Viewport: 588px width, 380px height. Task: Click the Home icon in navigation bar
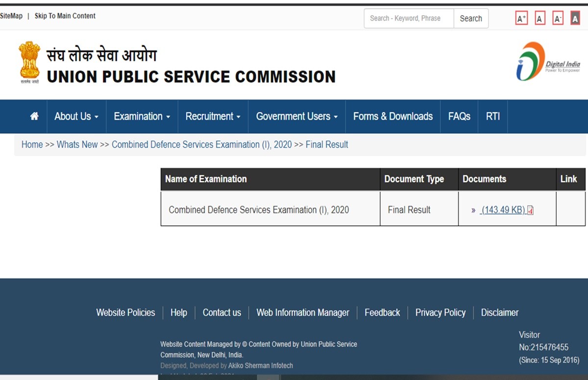[x=34, y=117]
